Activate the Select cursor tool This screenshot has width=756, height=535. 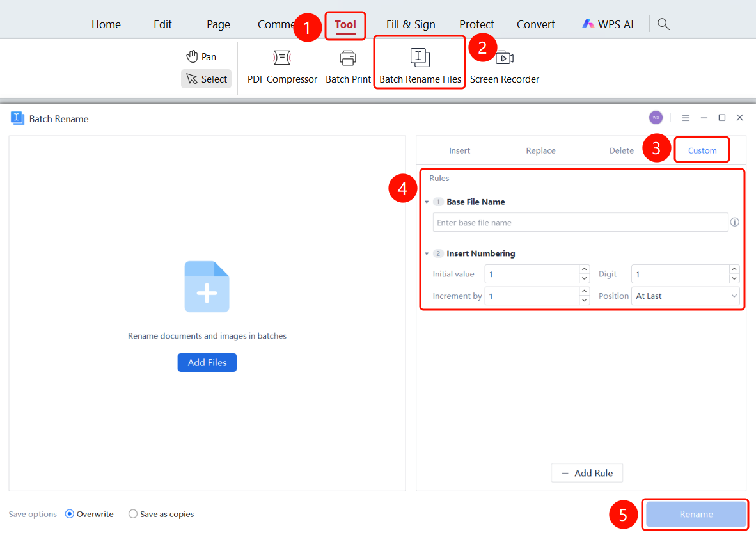point(207,79)
